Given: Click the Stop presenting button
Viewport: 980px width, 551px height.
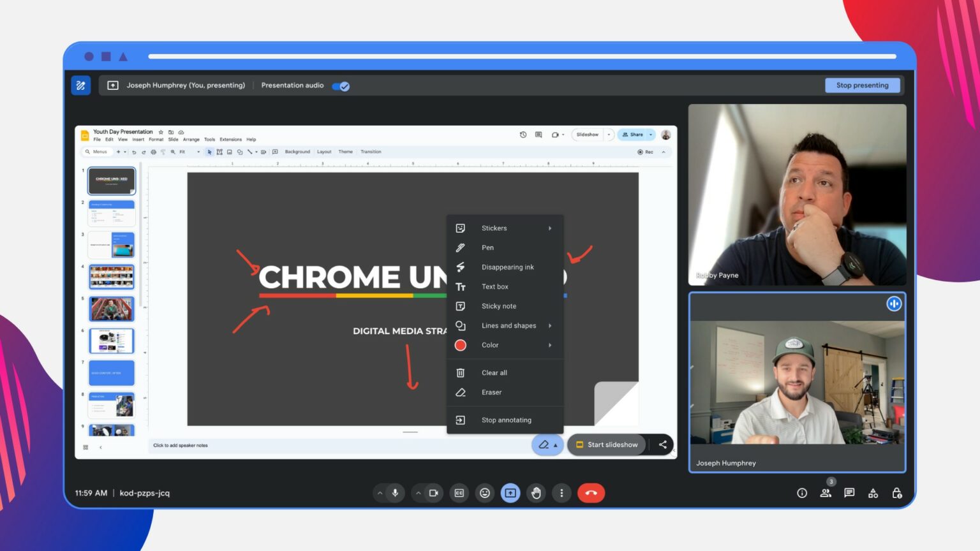Looking at the screenshot, I should (862, 85).
